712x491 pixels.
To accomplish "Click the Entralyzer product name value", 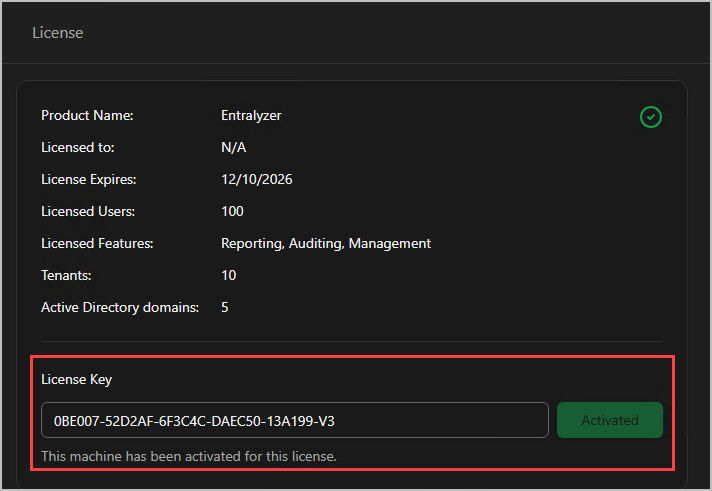I will (251, 115).
